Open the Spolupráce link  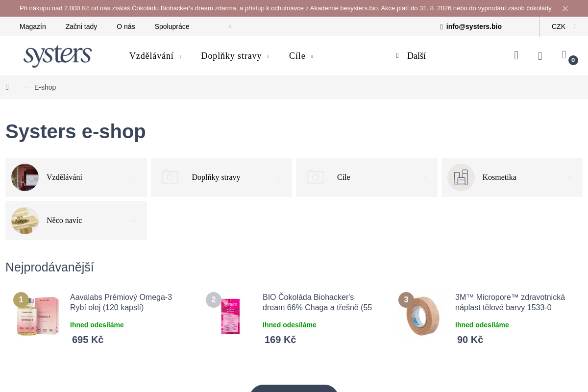tap(172, 26)
